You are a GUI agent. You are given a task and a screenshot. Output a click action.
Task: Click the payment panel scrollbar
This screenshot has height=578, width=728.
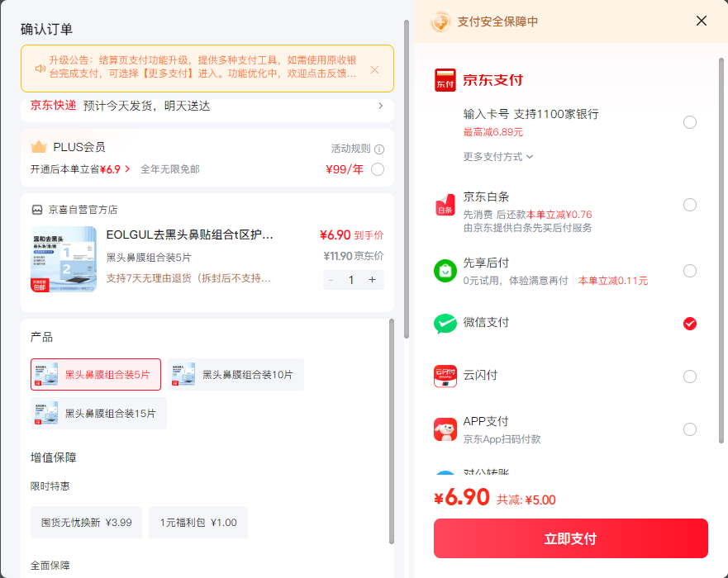pyautogui.click(x=721, y=250)
